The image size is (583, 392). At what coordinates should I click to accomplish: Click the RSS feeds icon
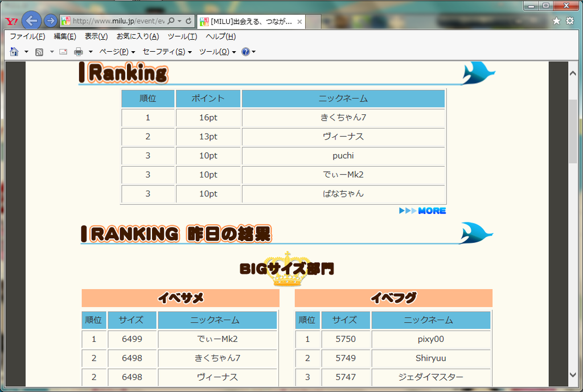click(39, 52)
